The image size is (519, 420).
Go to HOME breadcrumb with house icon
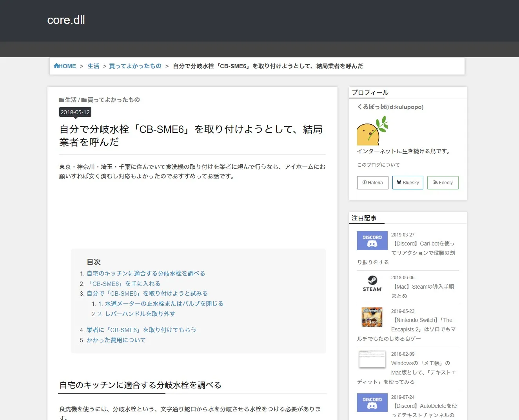(65, 66)
